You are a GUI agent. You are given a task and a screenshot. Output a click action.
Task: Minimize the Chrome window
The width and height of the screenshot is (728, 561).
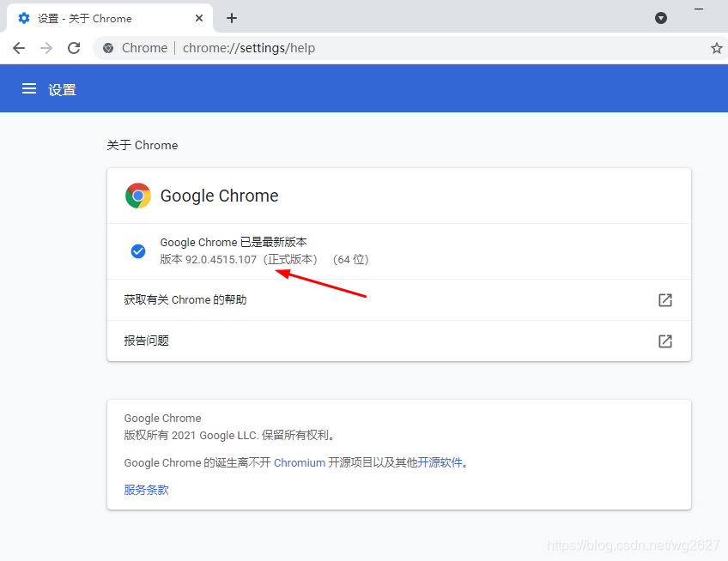coord(699,9)
